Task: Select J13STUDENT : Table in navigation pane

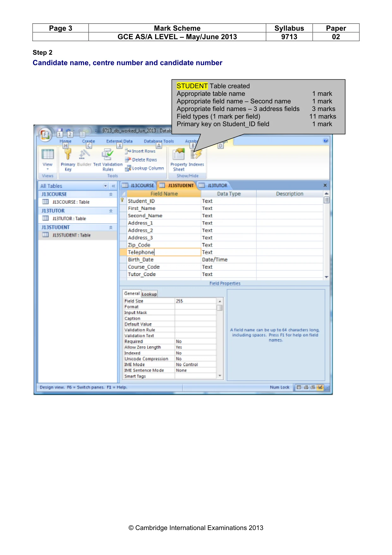Action: point(77,235)
